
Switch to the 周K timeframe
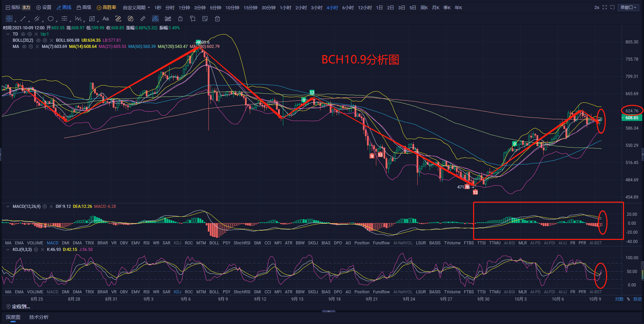(x=424, y=8)
